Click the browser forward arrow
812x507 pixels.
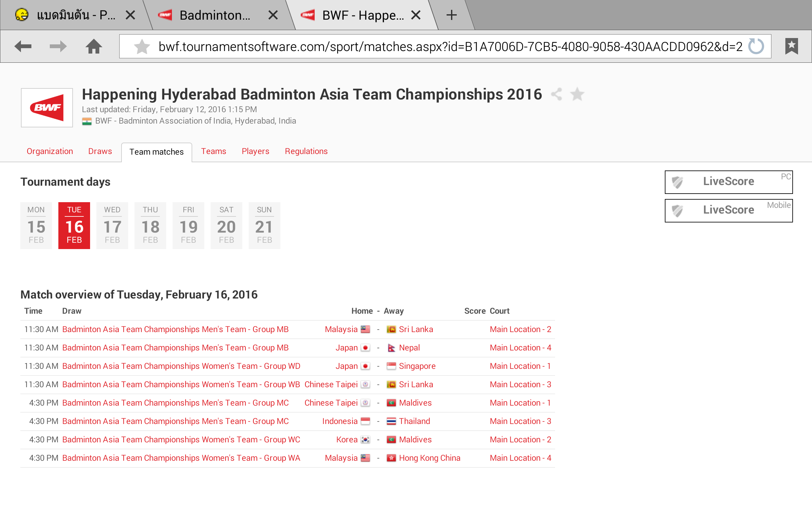58,46
